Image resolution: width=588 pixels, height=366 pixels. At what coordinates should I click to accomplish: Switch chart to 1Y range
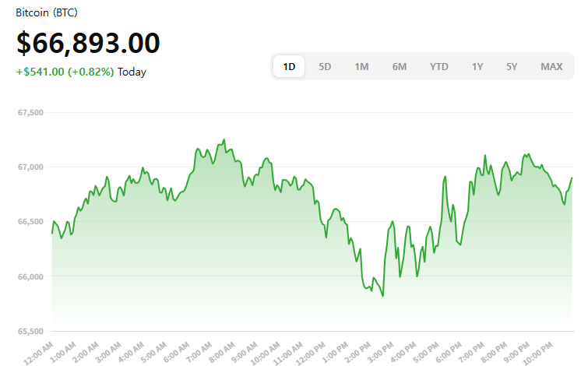pos(477,67)
